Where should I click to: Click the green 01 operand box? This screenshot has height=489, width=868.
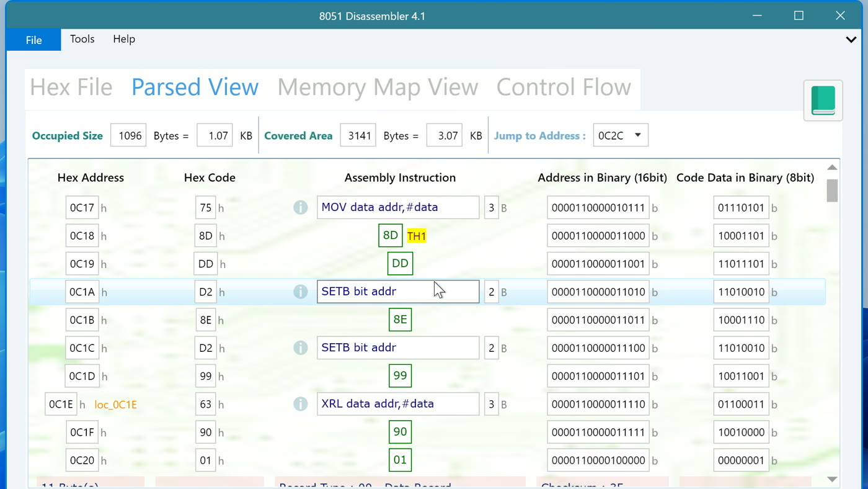[400, 460]
